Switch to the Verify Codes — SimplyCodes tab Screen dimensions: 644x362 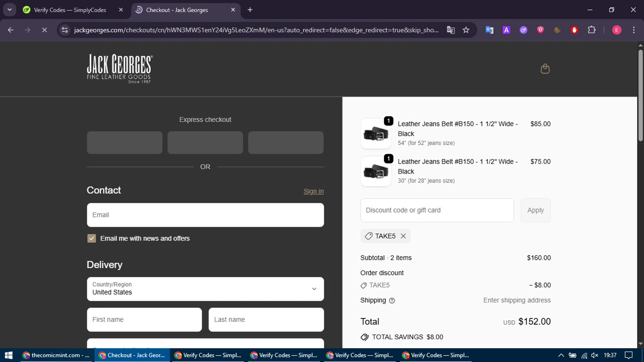coord(70,9)
